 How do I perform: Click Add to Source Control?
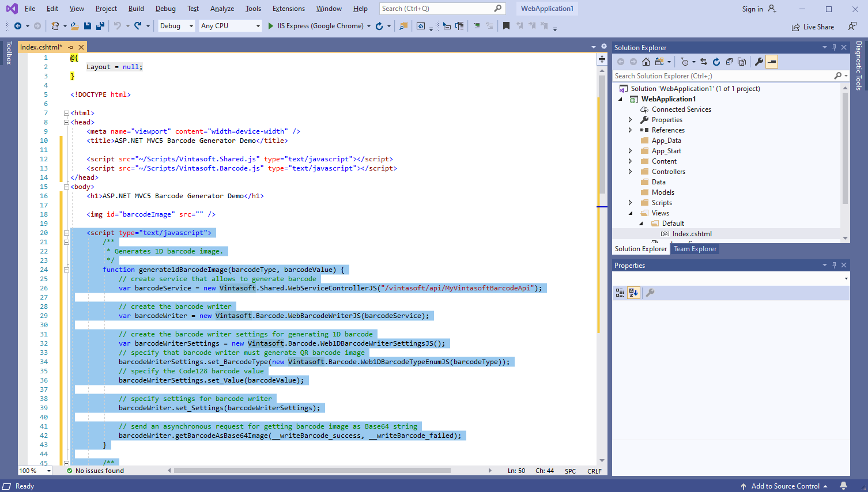(785, 486)
